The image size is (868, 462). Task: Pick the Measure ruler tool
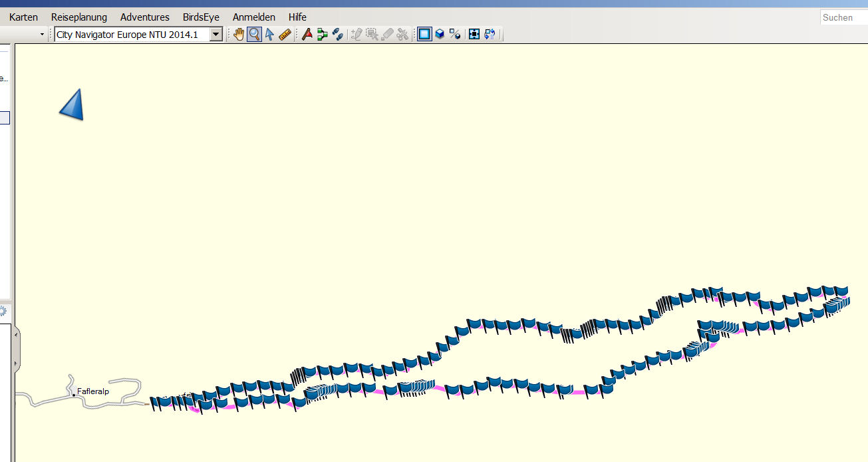(285, 35)
